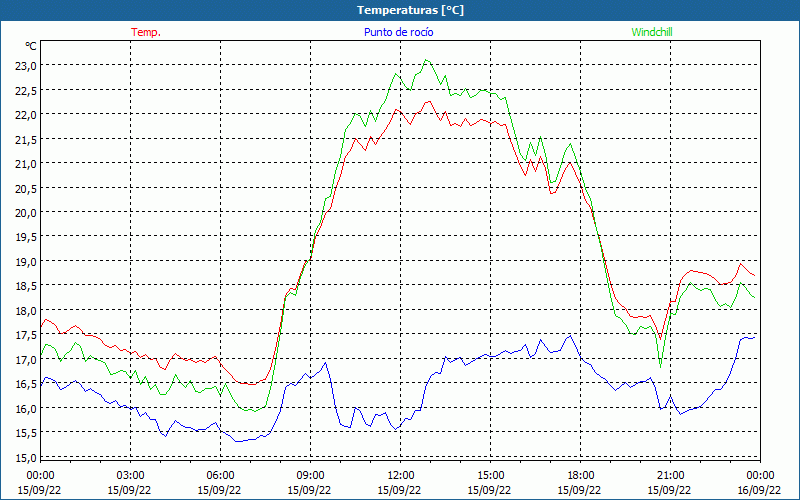Select the blue "Punto de rocío" legend label
800x500 pixels.
[398, 32]
